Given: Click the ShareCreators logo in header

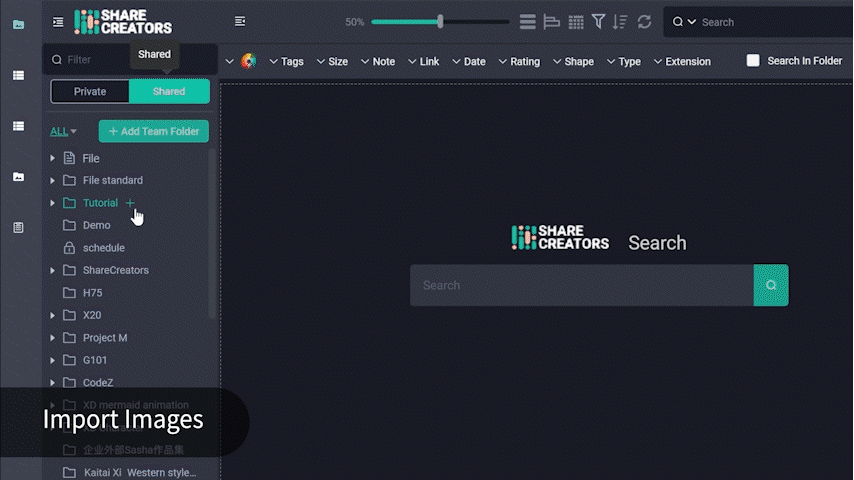Looking at the screenshot, I should pyautogui.click(x=123, y=22).
